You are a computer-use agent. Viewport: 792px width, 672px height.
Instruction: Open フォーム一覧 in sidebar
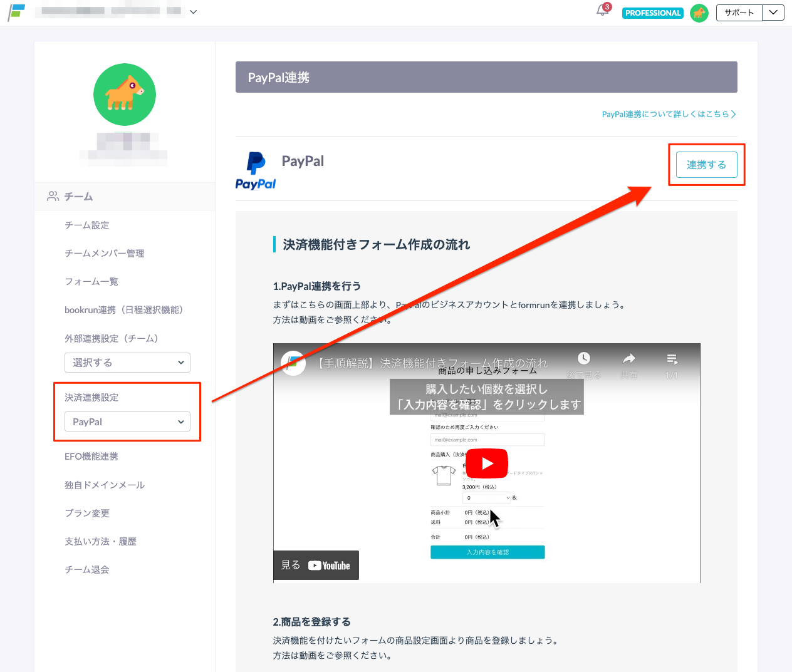coord(91,281)
